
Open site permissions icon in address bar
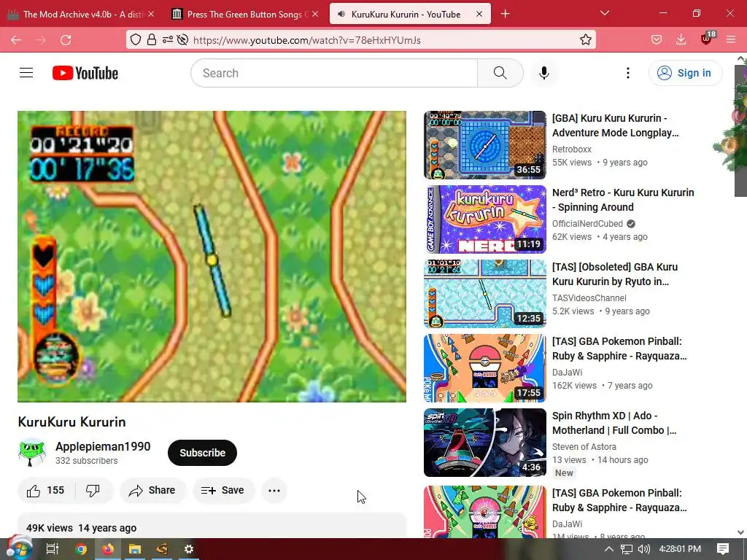[167, 40]
